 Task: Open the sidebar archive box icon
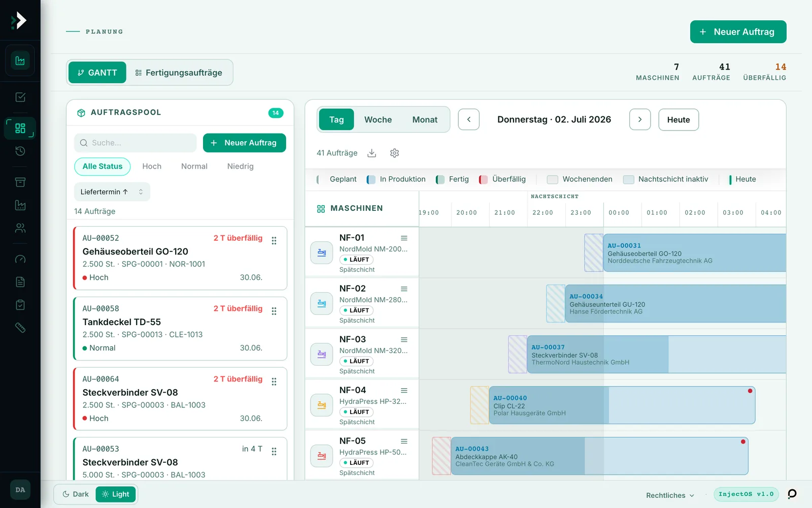(20, 182)
